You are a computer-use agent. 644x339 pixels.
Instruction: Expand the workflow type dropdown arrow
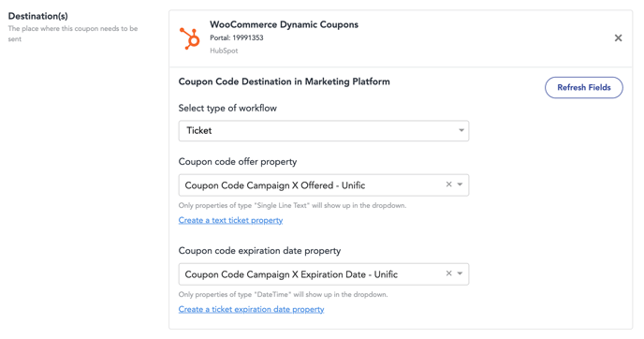[x=461, y=130]
